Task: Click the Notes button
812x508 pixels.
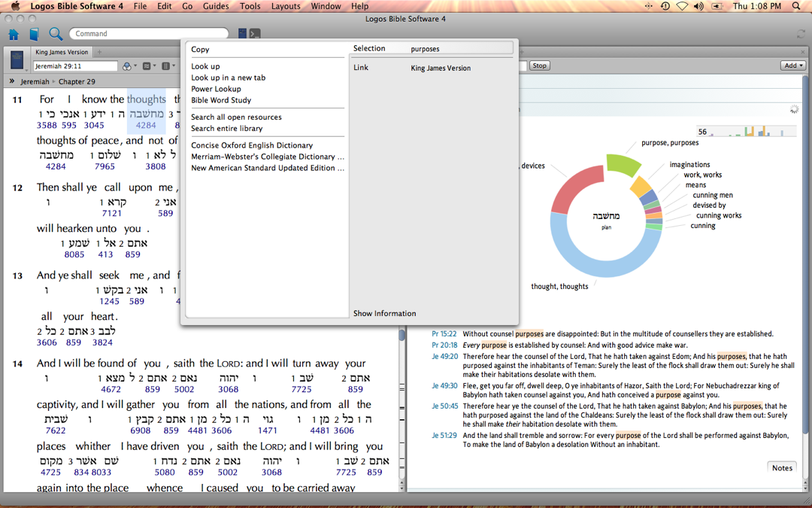Action: tap(782, 467)
